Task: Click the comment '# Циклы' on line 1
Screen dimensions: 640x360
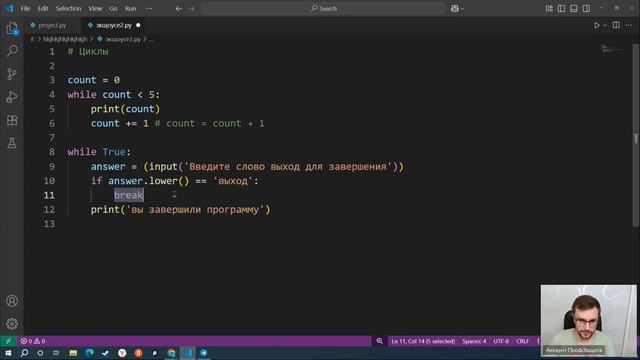Action: tap(88, 51)
